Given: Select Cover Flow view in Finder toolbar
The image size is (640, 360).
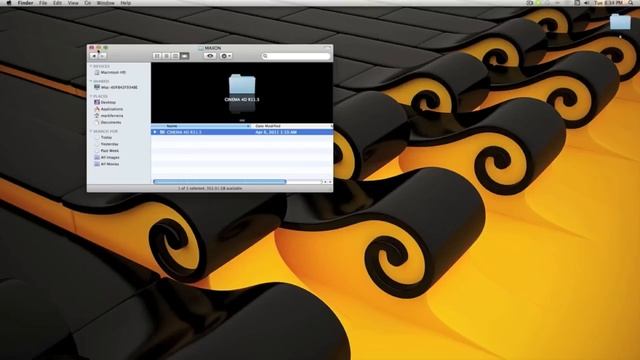Looking at the screenshot, I should pos(184,56).
